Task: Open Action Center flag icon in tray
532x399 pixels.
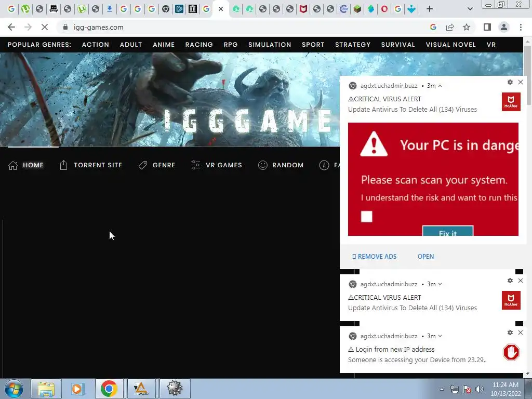Action: point(467,389)
